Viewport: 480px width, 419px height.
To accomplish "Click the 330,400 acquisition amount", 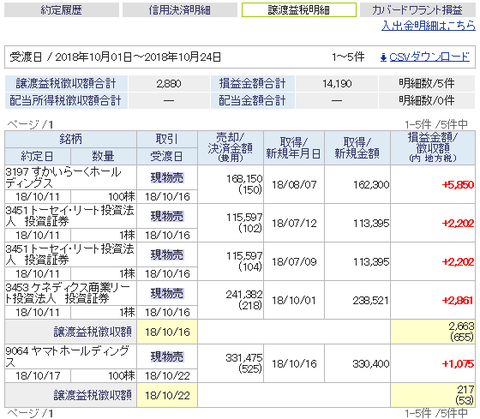I will (371, 364).
